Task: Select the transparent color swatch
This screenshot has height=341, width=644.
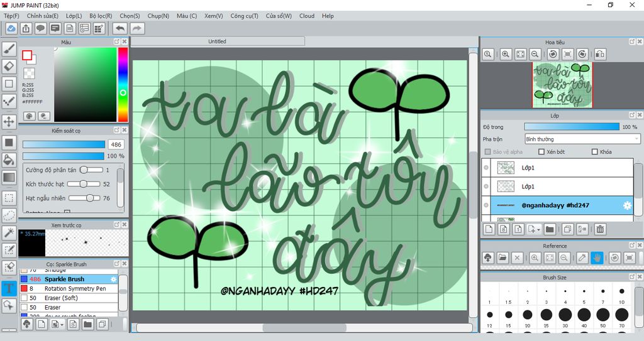Action: pos(29,73)
